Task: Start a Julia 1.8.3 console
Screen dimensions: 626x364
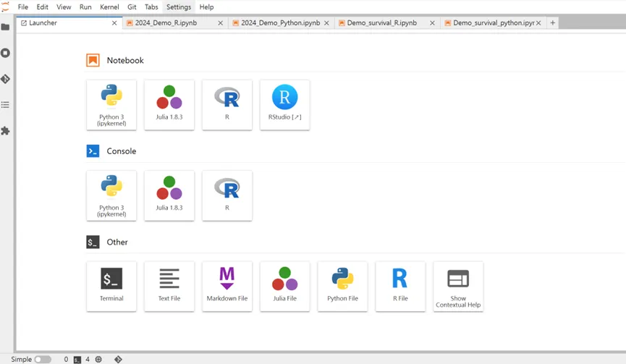Action: 169,195
